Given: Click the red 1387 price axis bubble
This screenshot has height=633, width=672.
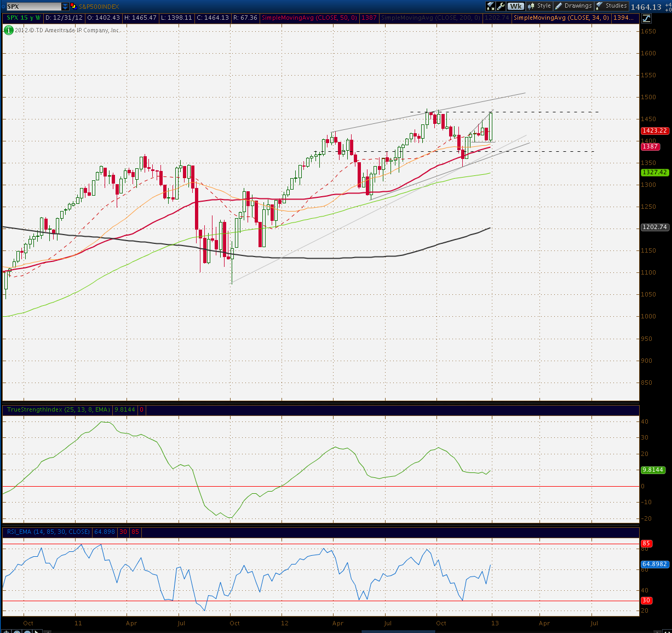Looking at the screenshot, I should (x=650, y=146).
